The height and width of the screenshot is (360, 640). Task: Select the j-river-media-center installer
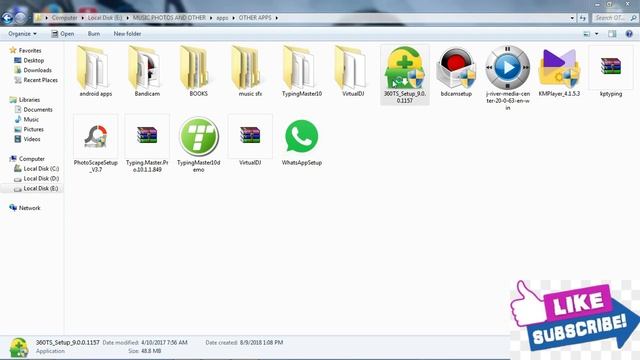coord(508,78)
